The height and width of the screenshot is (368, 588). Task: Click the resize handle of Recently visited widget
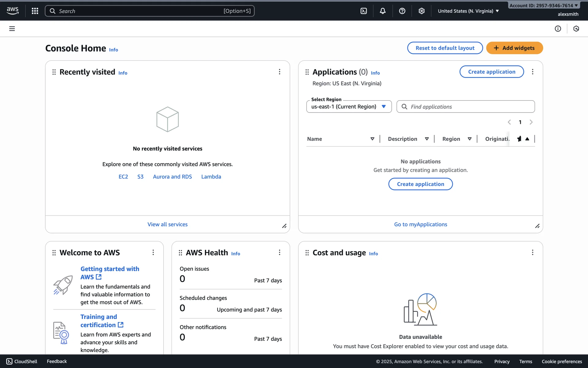tap(284, 226)
